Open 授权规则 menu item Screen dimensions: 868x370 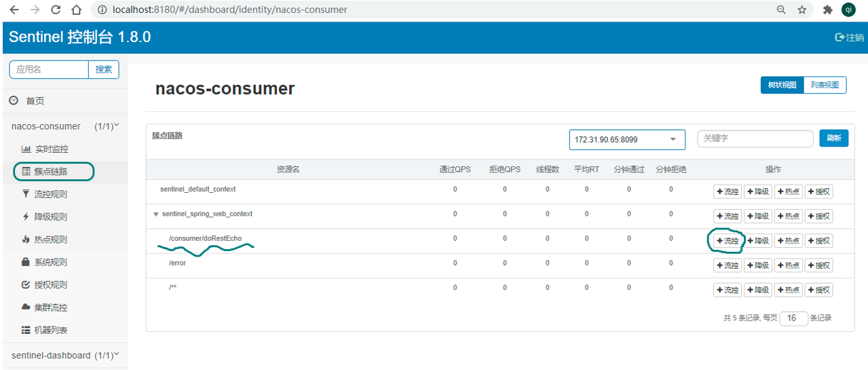(51, 284)
